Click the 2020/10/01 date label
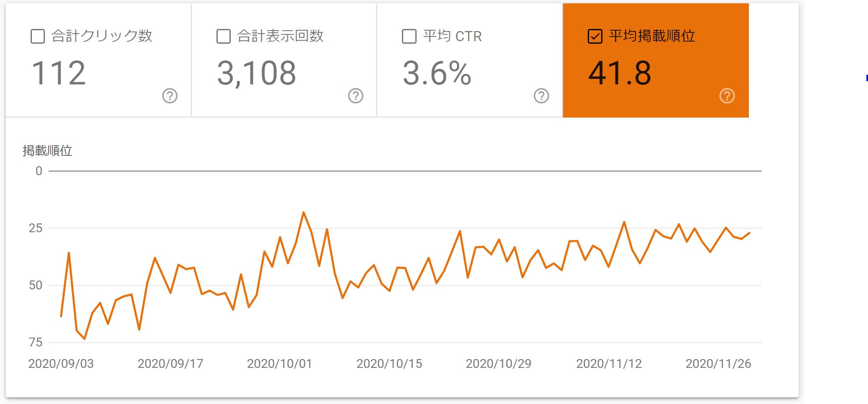Viewport: 868px width, 404px height. pos(280,364)
